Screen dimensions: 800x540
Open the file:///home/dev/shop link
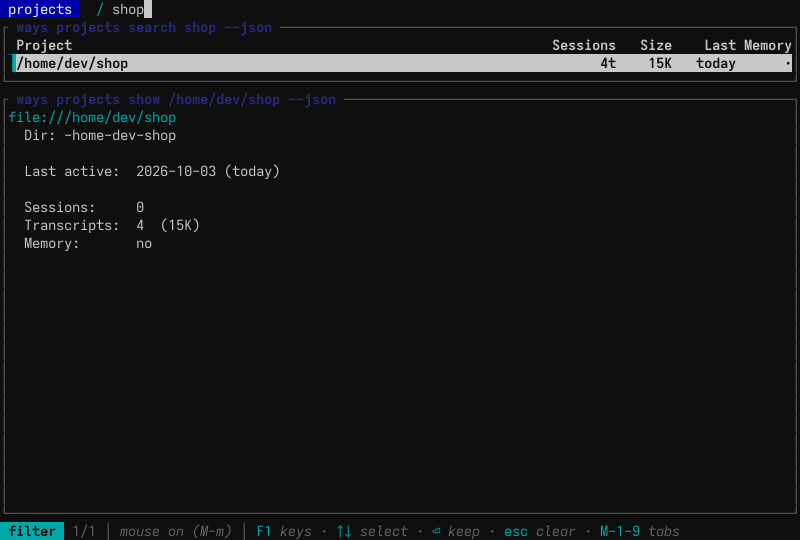coord(92,117)
